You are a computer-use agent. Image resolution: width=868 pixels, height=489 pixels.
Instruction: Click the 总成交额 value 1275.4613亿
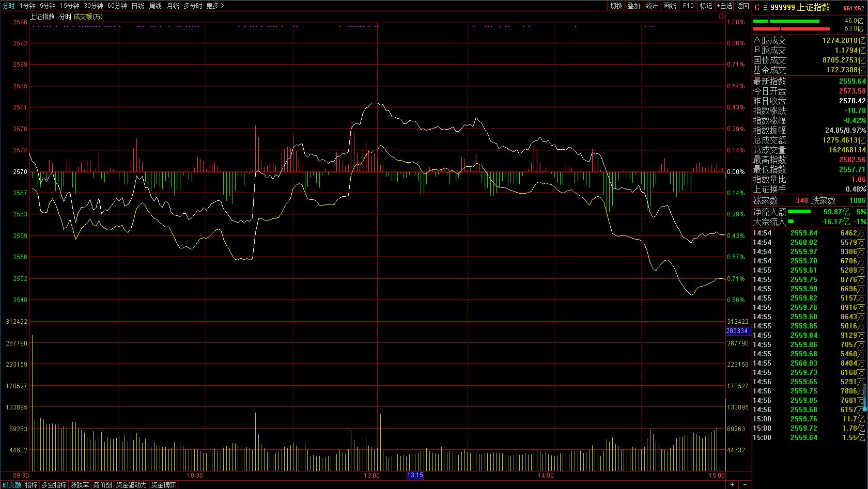click(x=845, y=140)
